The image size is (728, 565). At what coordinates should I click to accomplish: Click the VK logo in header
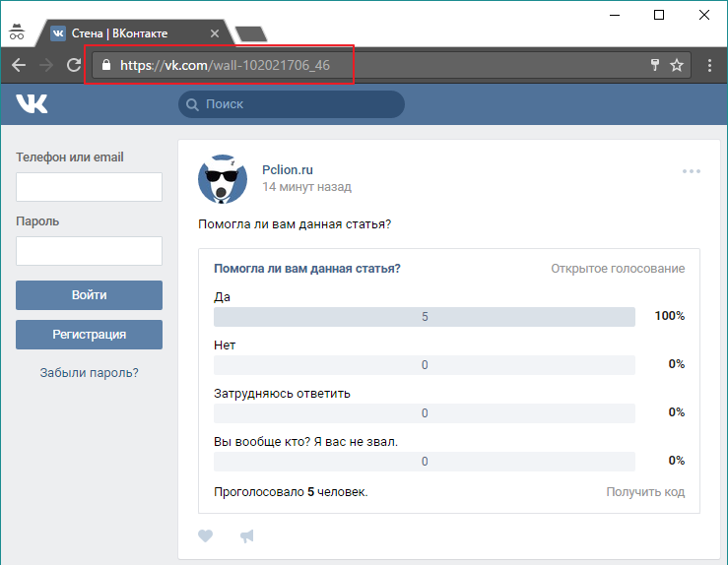tap(32, 104)
